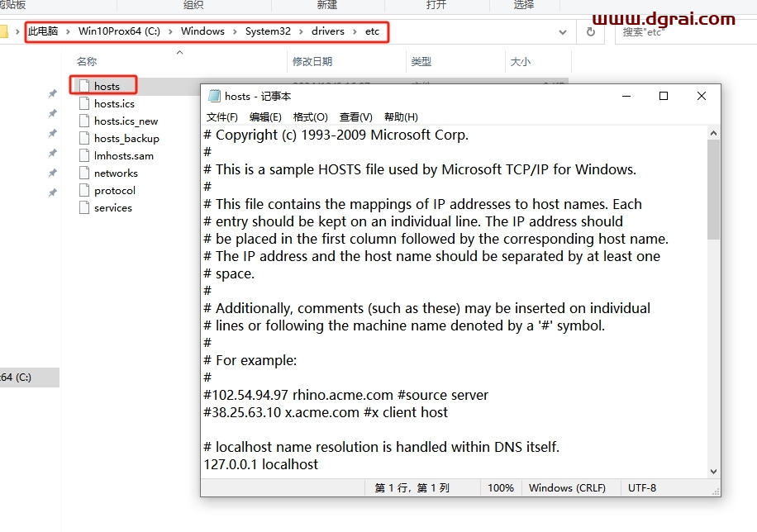Click the Notepad vertical scrollbar thumb
Image resolution: width=757 pixels, height=532 pixels.
(x=713, y=189)
